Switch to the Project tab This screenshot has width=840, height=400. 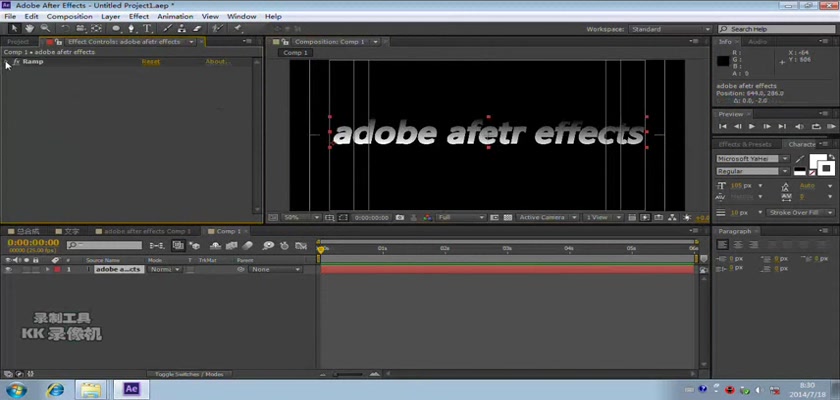coord(18,42)
